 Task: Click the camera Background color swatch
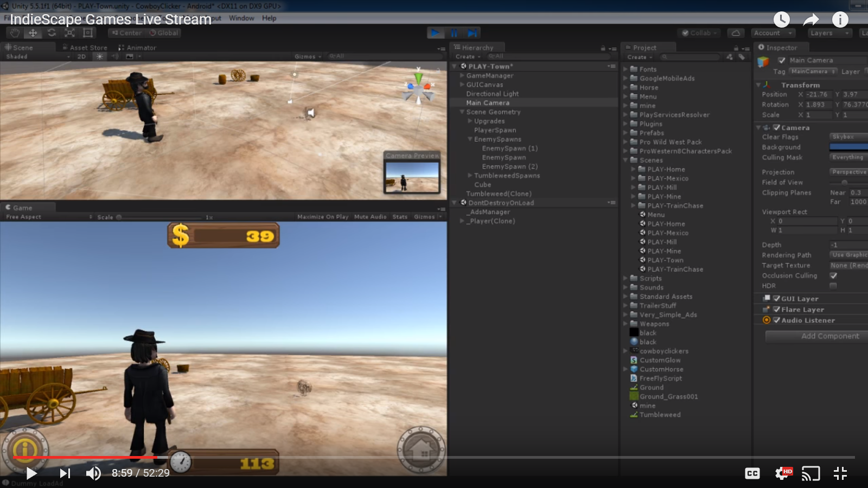click(848, 147)
